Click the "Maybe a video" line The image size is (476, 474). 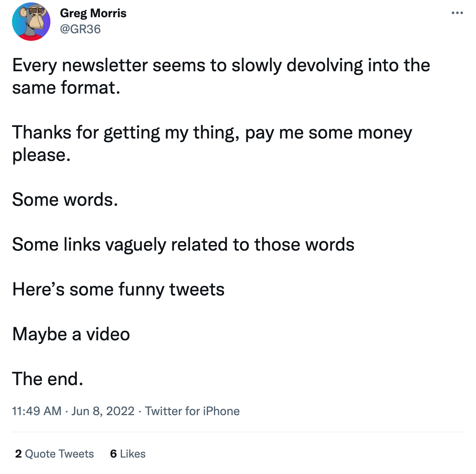[x=71, y=334]
